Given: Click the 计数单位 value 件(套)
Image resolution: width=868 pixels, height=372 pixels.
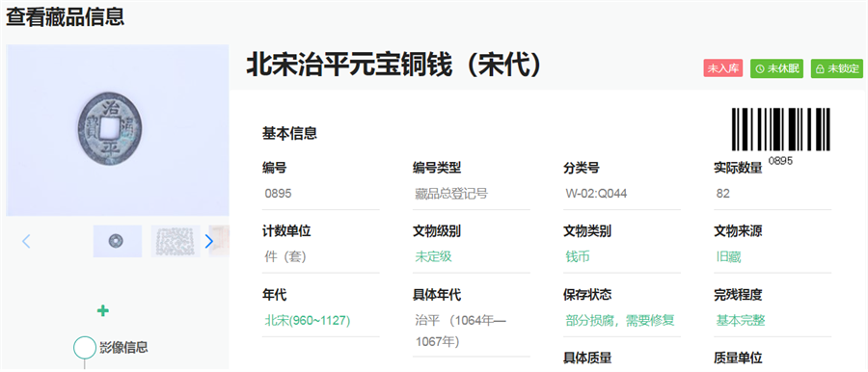Looking at the screenshot, I should [x=285, y=257].
